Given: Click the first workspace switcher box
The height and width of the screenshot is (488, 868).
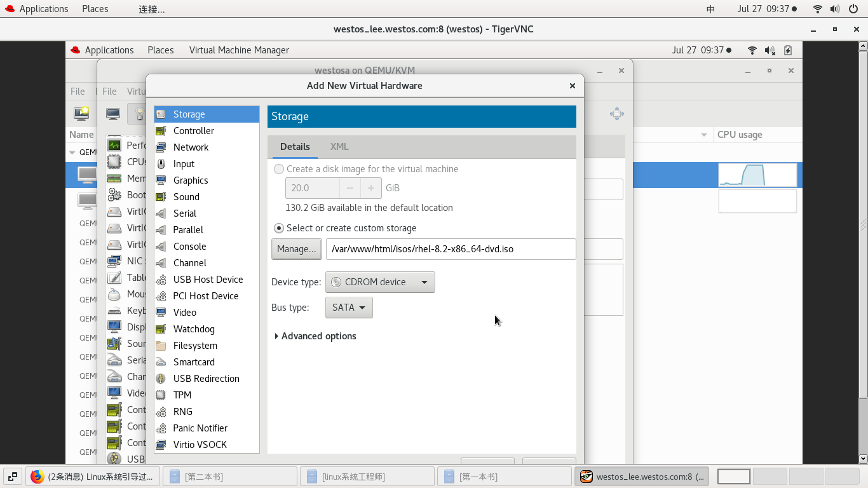Looking at the screenshot, I should pos(734,477).
